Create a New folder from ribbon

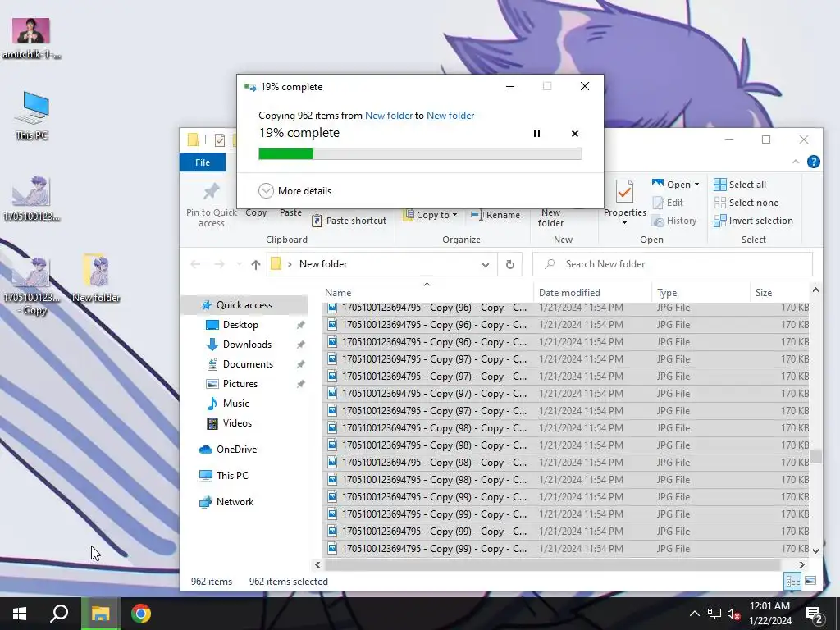[550, 217]
